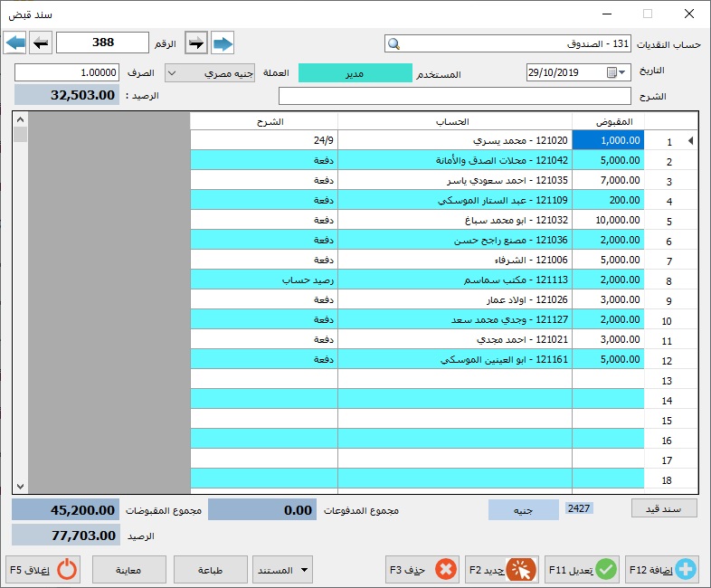The height and width of the screenshot is (588, 711).
Task: Go to last record with blue right arrow
Action: pos(223,43)
